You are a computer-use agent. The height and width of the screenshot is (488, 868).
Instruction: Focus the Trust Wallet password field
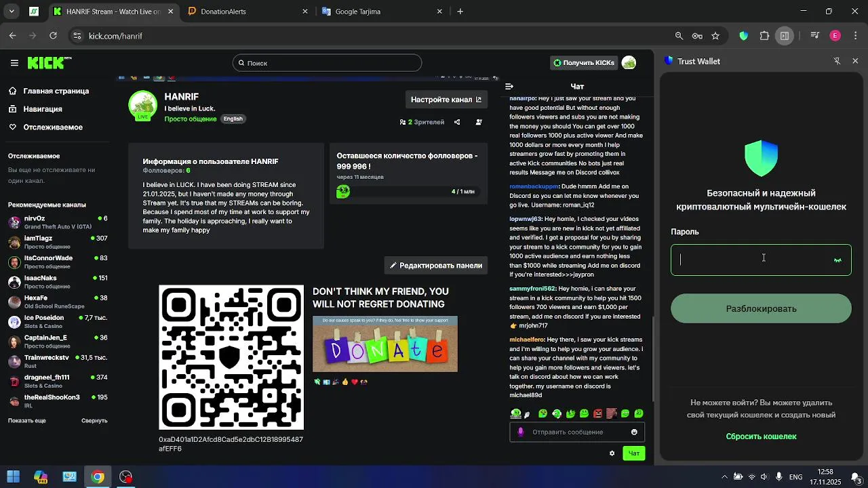coord(761,260)
